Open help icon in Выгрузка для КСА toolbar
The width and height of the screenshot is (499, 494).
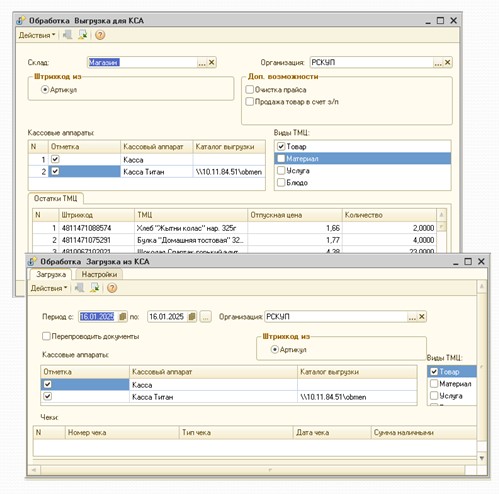click(100, 35)
